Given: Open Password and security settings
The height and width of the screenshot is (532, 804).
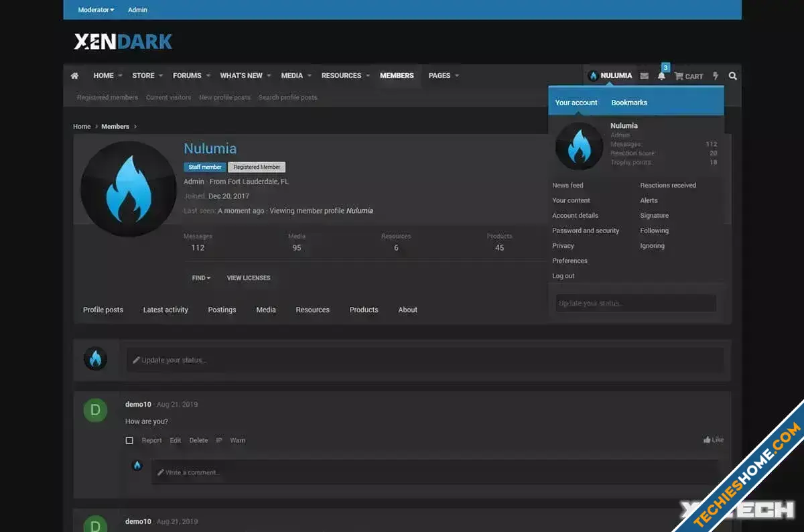Looking at the screenshot, I should tap(586, 230).
